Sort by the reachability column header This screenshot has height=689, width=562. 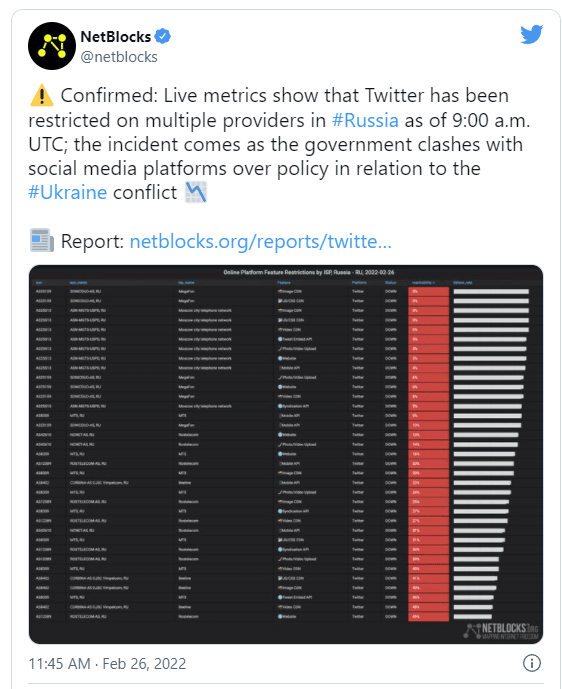coord(423,283)
